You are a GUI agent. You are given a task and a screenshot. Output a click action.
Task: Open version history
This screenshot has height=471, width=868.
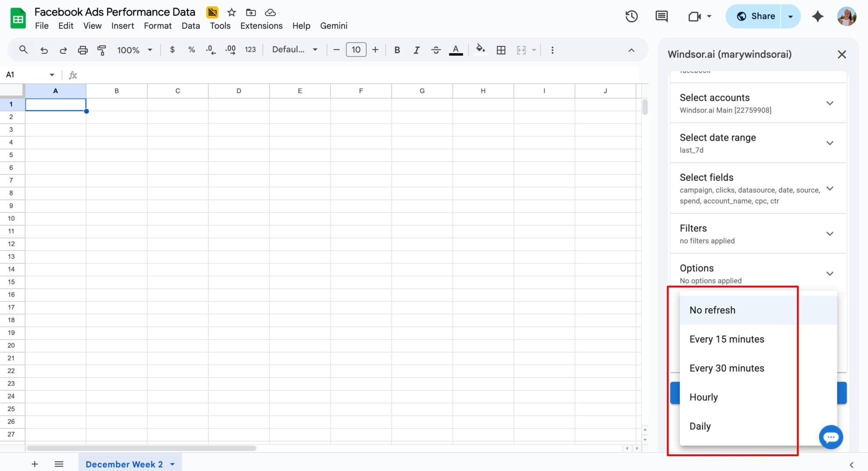631,16
